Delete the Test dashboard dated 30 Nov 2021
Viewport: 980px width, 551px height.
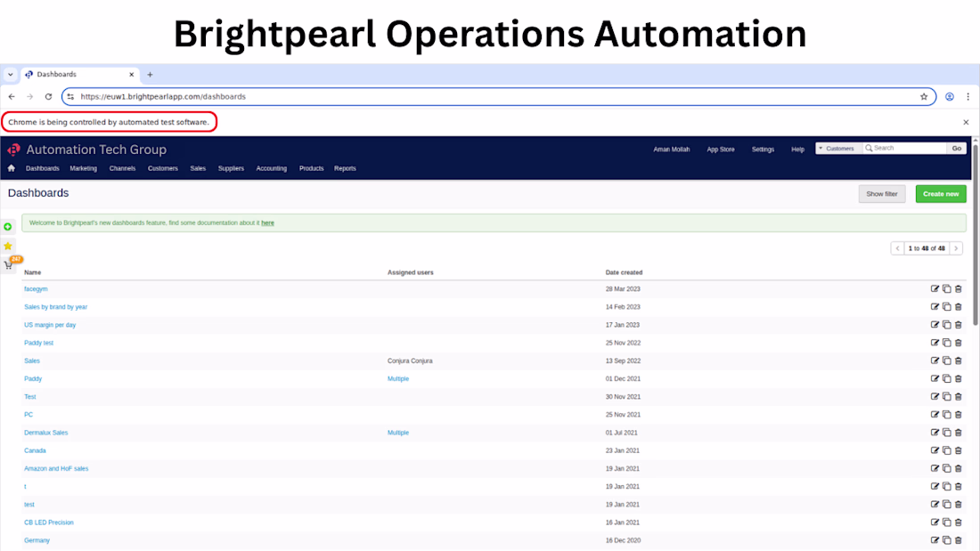958,397
